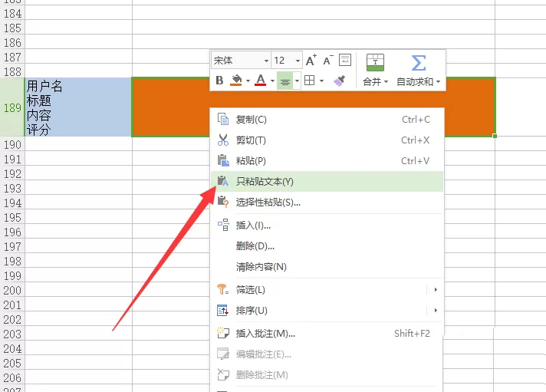
Task: Choose 清除内容(N) from context menu
Action: click(327, 266)
